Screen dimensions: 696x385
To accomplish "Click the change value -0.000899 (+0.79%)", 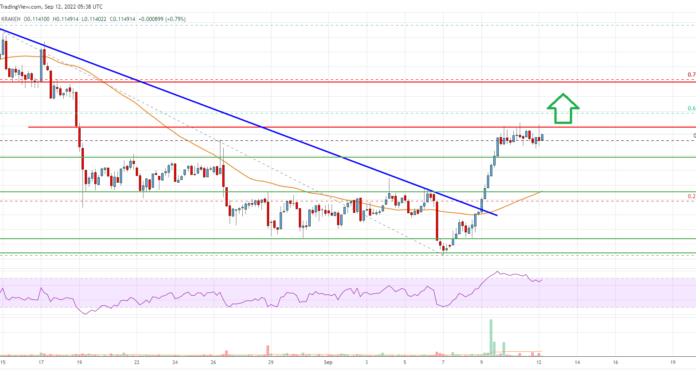I will (162, 19).
